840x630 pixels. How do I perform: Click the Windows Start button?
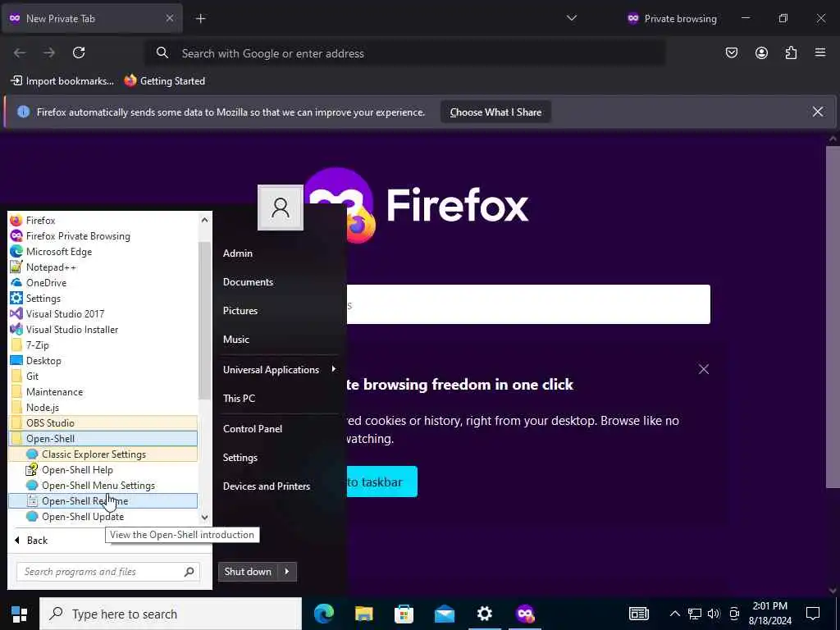tap(20, 614)
